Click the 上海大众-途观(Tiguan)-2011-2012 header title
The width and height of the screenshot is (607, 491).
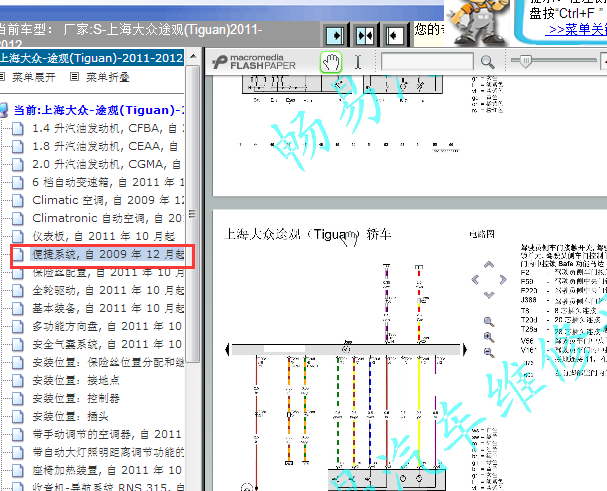pyautogui.click(x=91, y=58)
